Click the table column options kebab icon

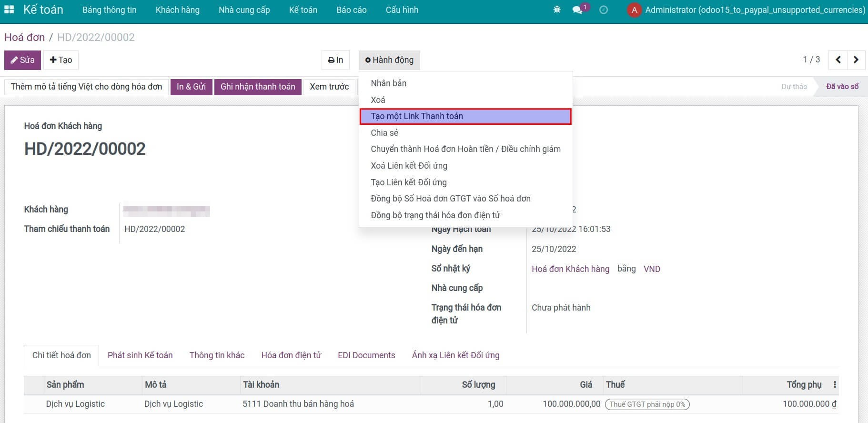click(835, 384)
